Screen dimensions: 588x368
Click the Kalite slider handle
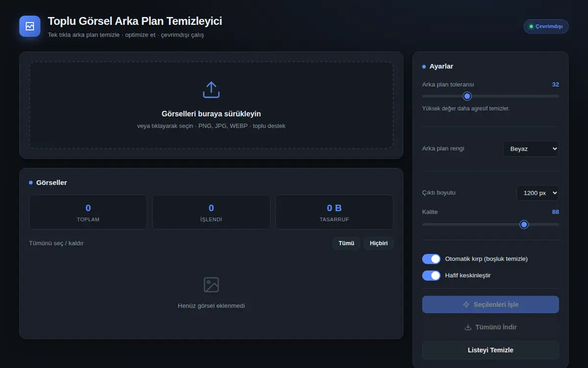point(524,224)
